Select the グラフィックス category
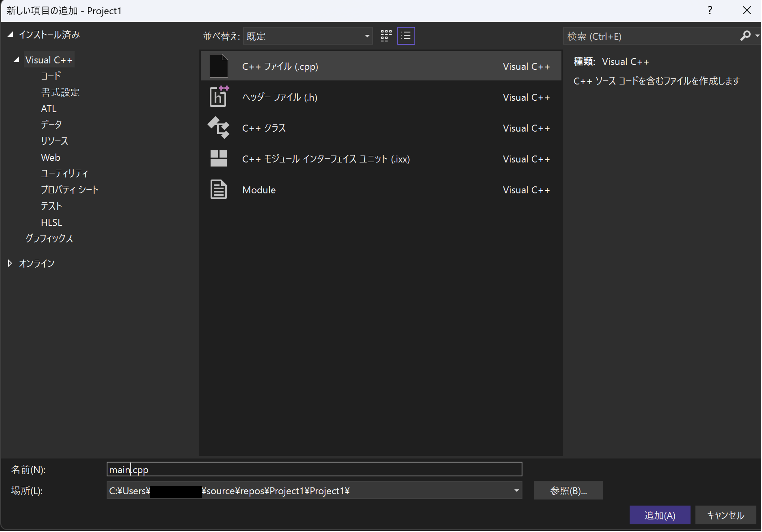This screenshot has height=532, width=762. 49,239
